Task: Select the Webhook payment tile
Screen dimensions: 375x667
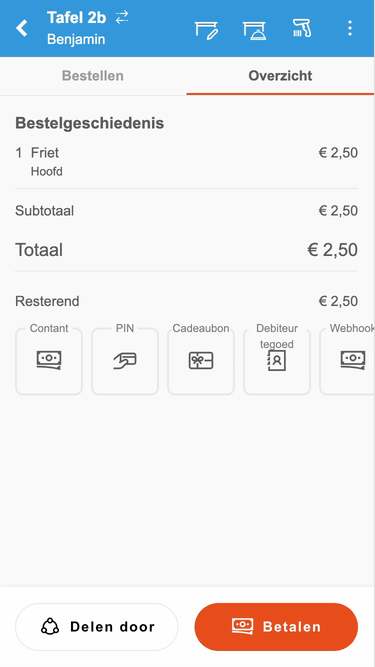Action: [x=347, y=361]
